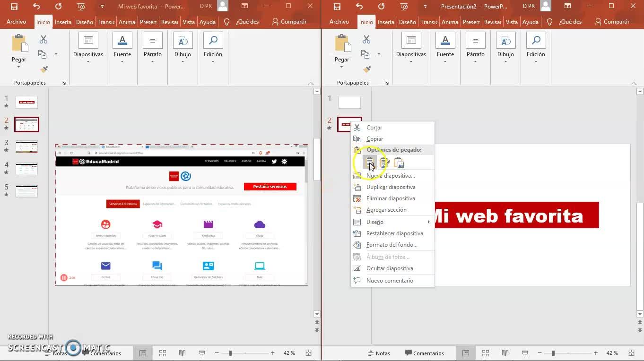
Task: Open Vista tab in Mi web favorita window
Action: pos(189,22)
